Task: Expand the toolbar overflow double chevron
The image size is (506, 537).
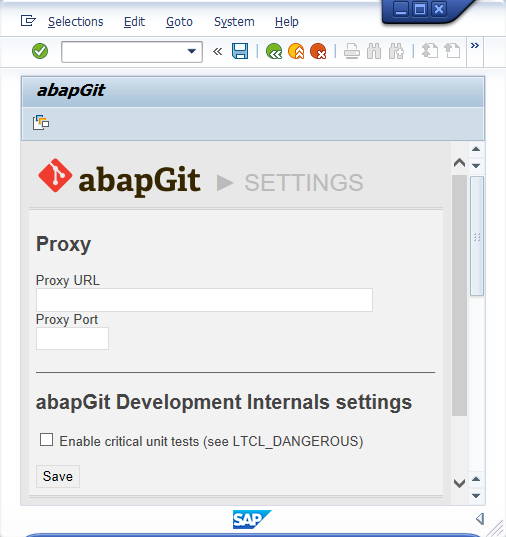Action: tap(474, 46)
